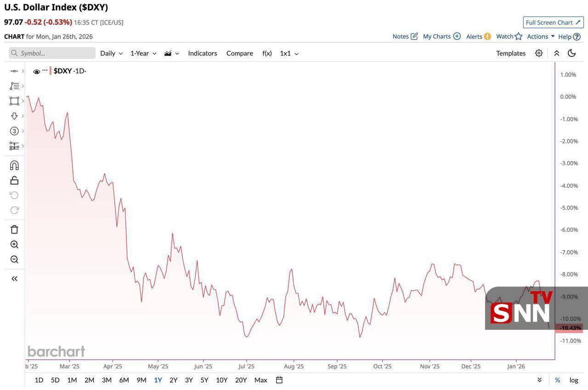Enable the magnet snap tool
The width and height of the screenshot is (588, 390).
14,165
